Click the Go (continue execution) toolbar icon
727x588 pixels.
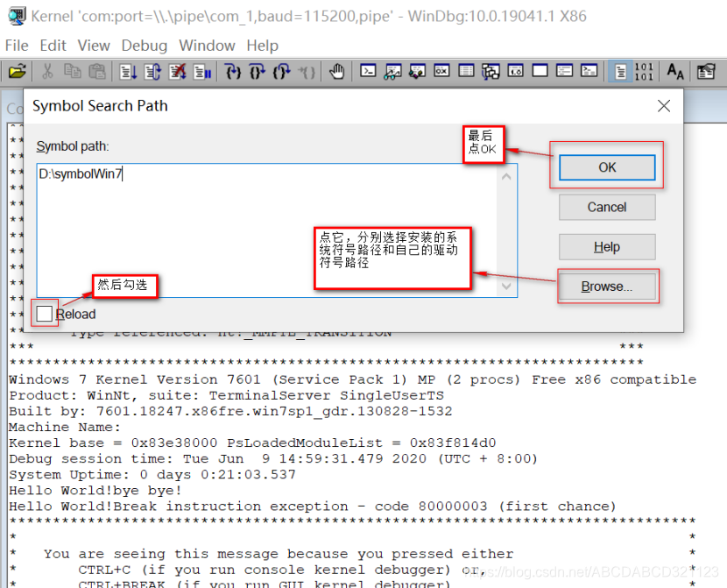coord(128,71)
